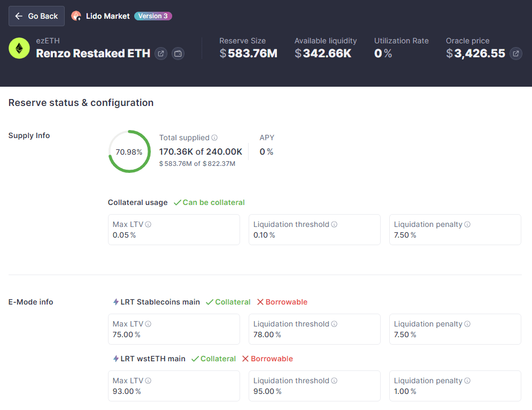The width and height of the screenshot is (532, 410).
Task: Click Max LTV info icon in LRT Stablecoins main
Action: click(x=148, y=324)
